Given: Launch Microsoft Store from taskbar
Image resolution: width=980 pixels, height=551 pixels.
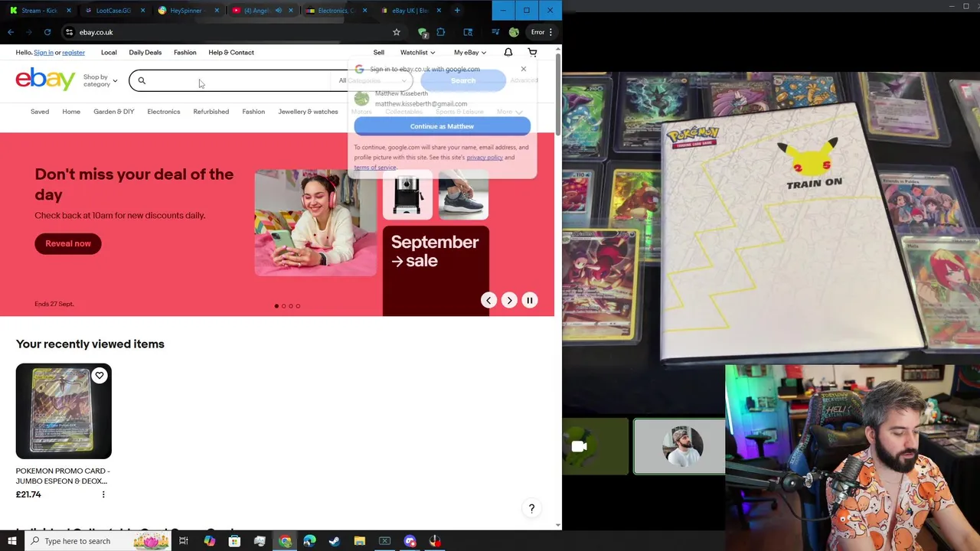Looking at the screenshot, I should (234, 541).
